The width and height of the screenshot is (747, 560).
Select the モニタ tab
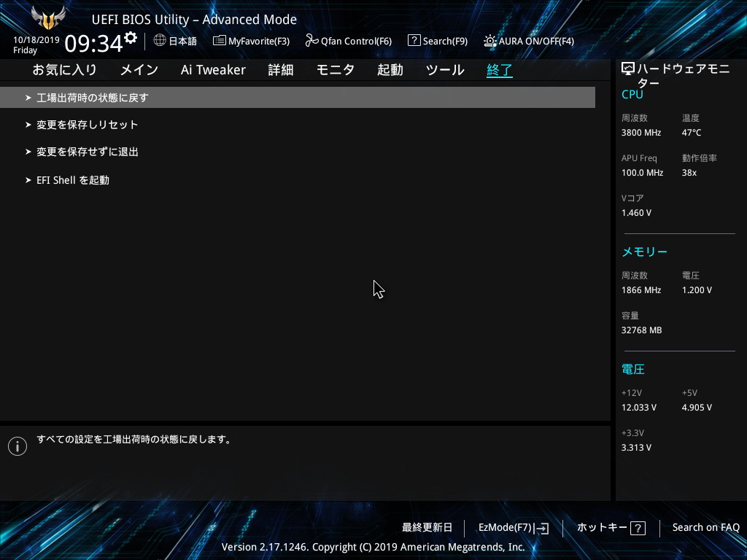(x=336, y=70)
